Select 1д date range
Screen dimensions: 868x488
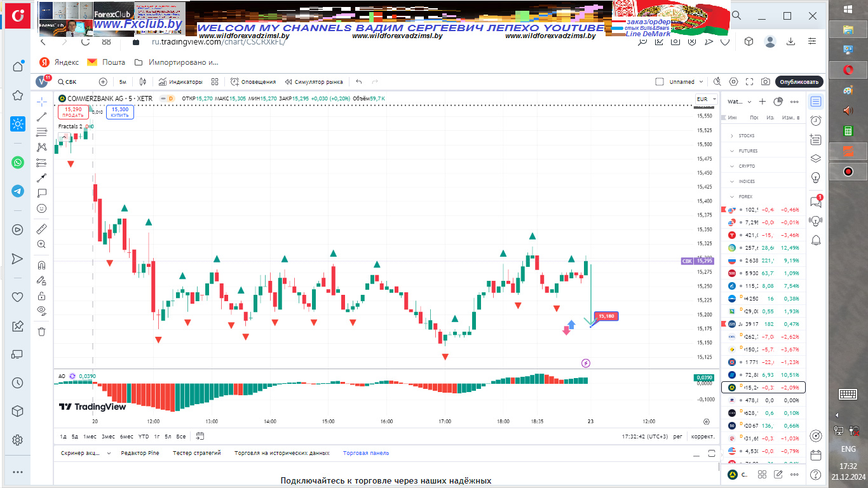[64, 437]
